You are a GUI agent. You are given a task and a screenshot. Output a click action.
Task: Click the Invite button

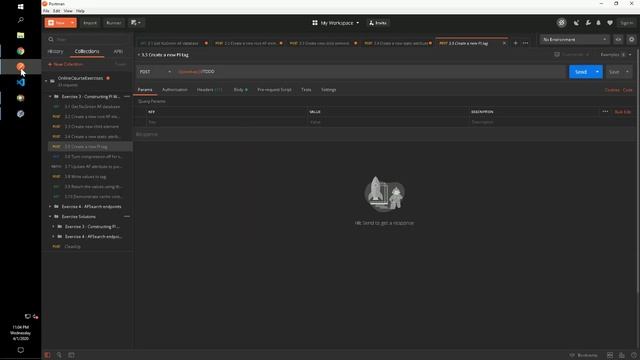[378, 23]
